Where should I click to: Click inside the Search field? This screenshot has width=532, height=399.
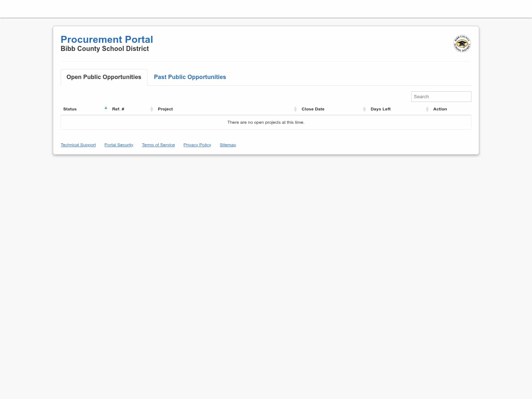[441, 96]
